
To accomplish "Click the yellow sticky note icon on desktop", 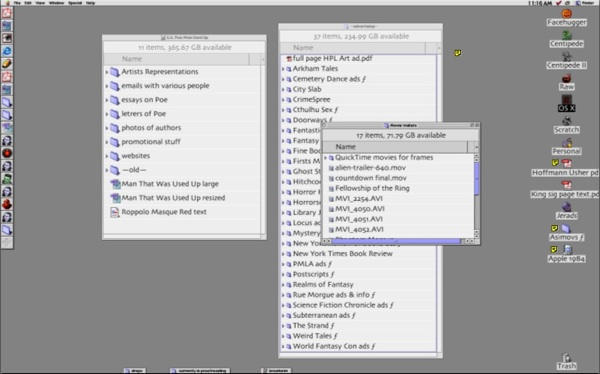I will 458,53.
